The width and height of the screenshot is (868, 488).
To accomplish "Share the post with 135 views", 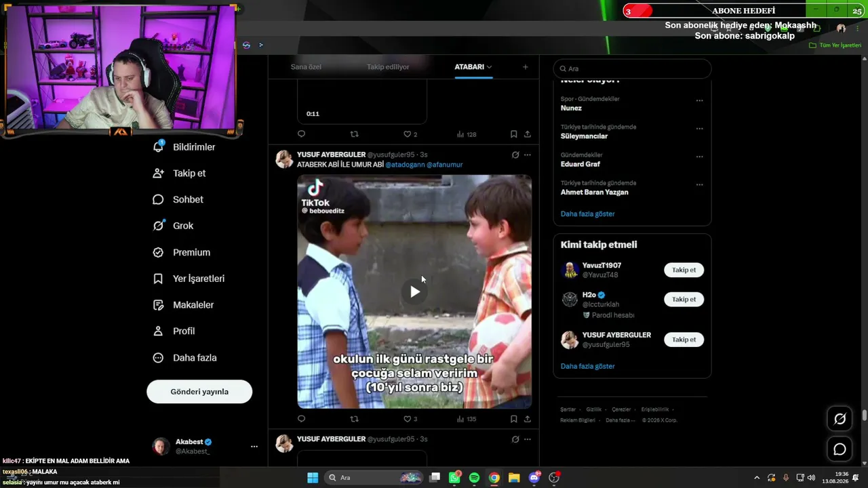I will (x=528, y=419).
